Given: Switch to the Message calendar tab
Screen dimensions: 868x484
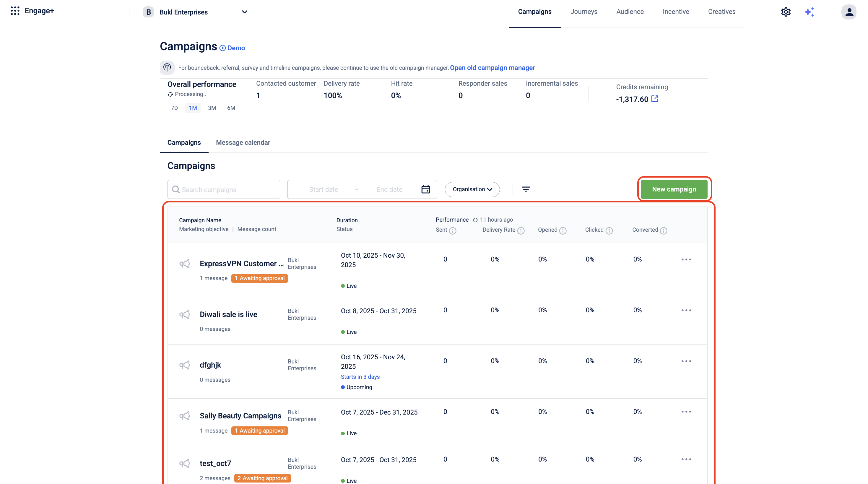Looking at the screenshot, I should tap(243, 143).
